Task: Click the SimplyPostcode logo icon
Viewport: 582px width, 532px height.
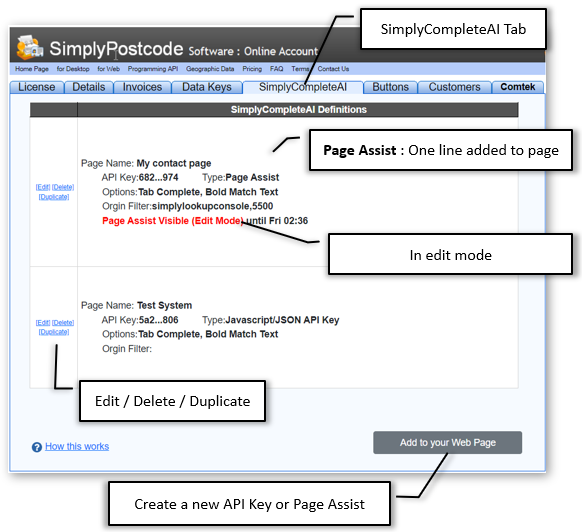Action: [x=29, y=47]
